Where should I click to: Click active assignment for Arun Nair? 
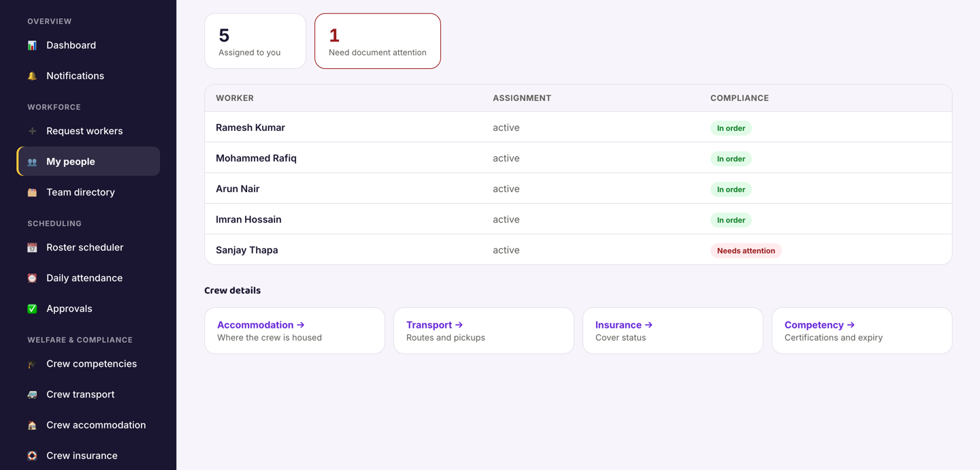coord(506,189)
